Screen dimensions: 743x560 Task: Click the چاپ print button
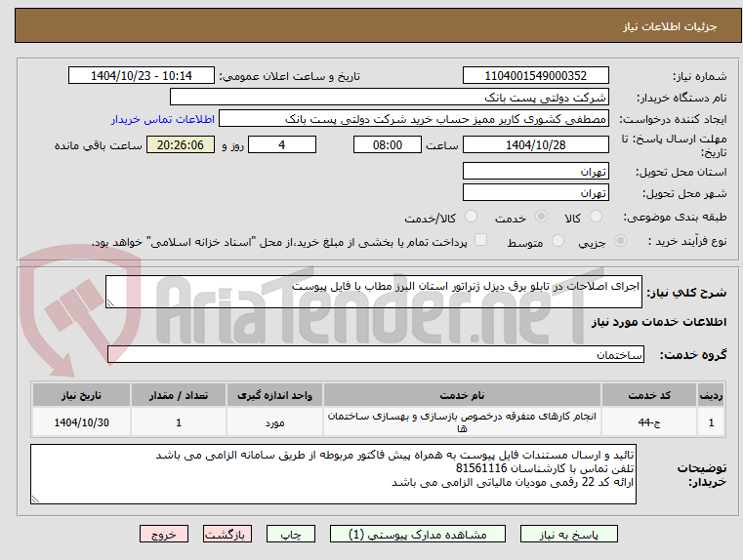pos(291,534)
